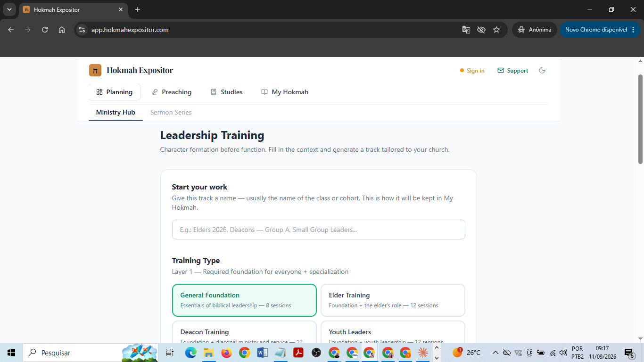The width and height of the screenshot is (644, 362).
Task: Open the 26°C weather widget
Action: (466, 353)
